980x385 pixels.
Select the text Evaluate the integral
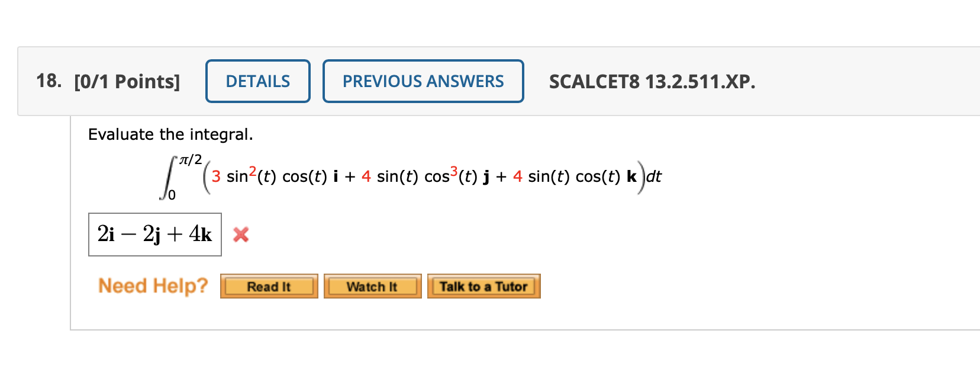170,134
